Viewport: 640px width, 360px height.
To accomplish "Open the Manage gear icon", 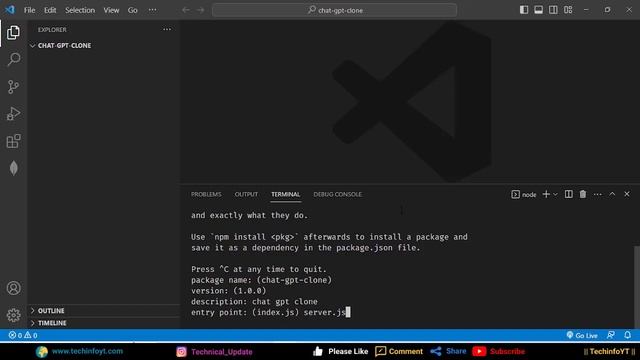I will tap(13, 315).
